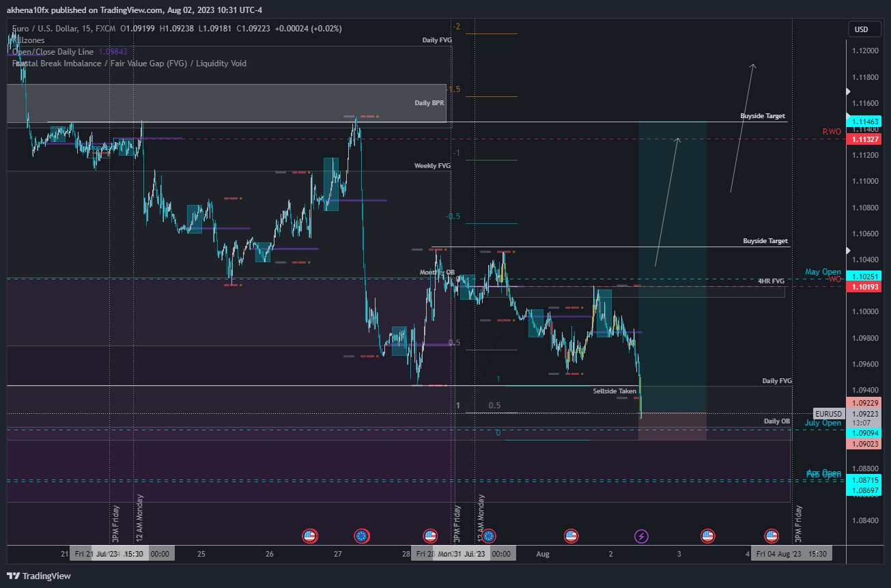Click the Monthly OB label
This screenshot has height=588, width=891.
click(x=437, y=272)
